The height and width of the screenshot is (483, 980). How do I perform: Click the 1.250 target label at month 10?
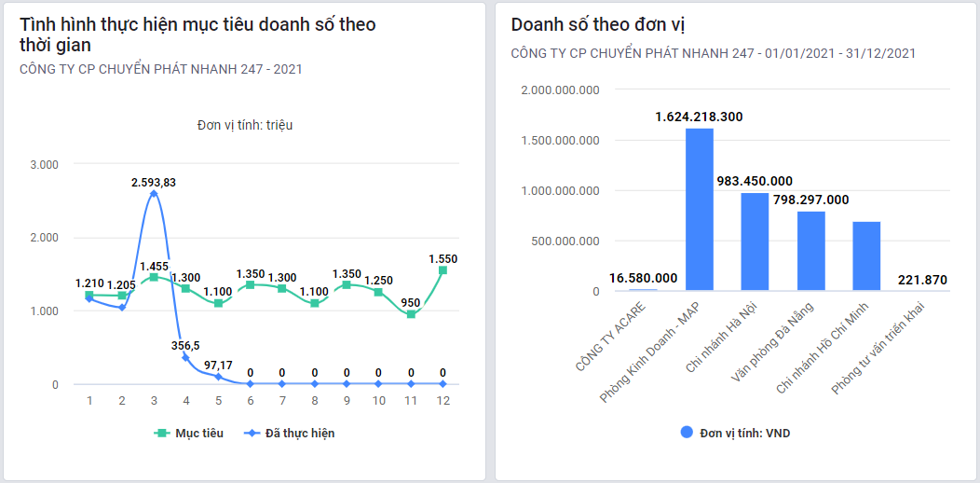tap(379, 281)
